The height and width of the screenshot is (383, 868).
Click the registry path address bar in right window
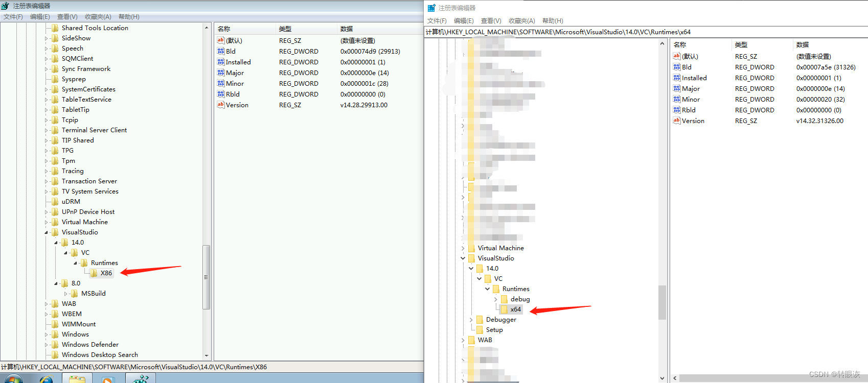tap(646, 32)
